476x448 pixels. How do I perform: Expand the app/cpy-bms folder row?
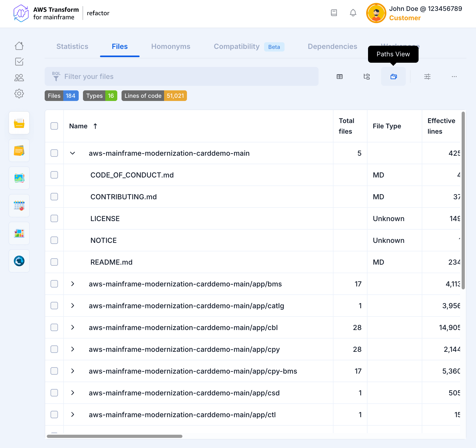(73, 371)
